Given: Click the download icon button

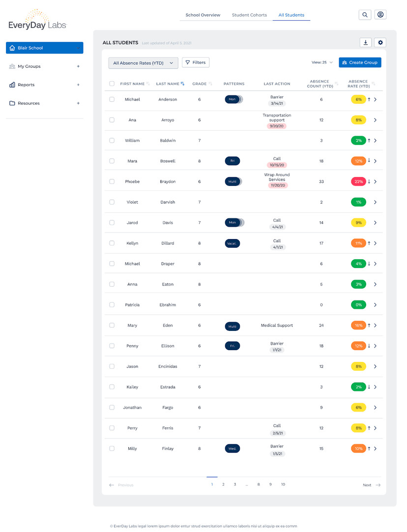Looking at the screenshot, I should pyautogui.click(x=365, y=43).
